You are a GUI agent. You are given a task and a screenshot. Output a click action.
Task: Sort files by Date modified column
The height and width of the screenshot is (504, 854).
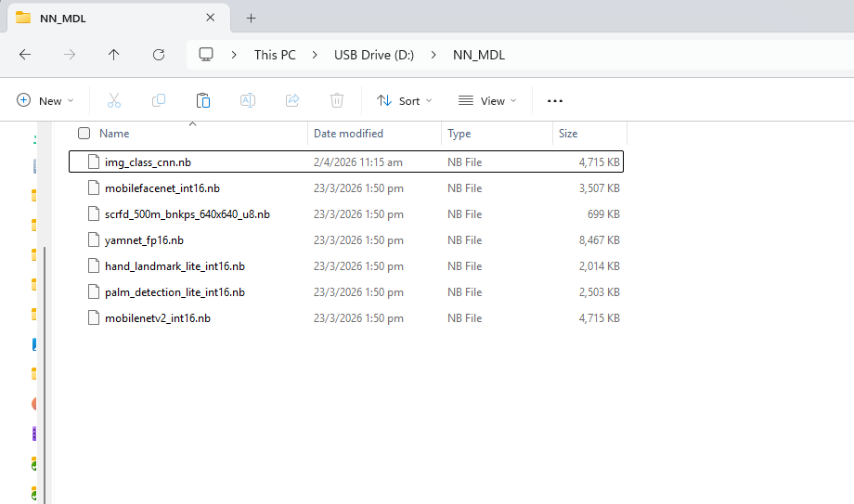[x=348, y=134]
